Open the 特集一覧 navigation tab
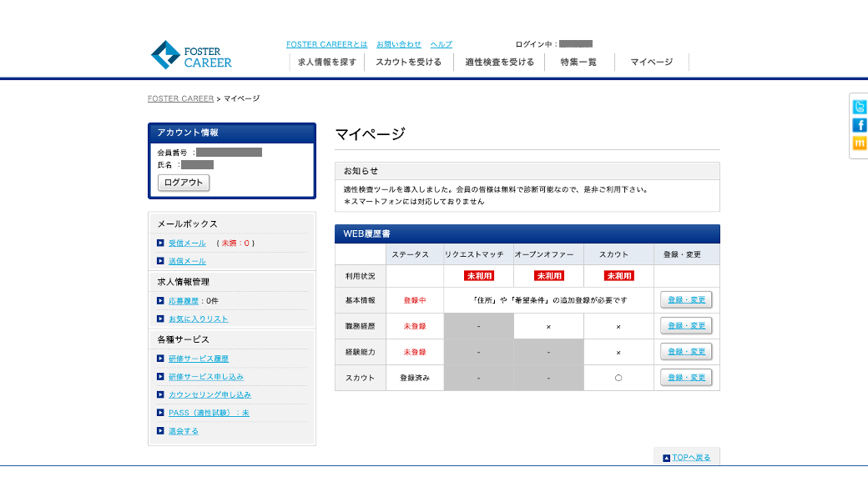The width and height of the screenshot is (868, 487). pos(578,63)
